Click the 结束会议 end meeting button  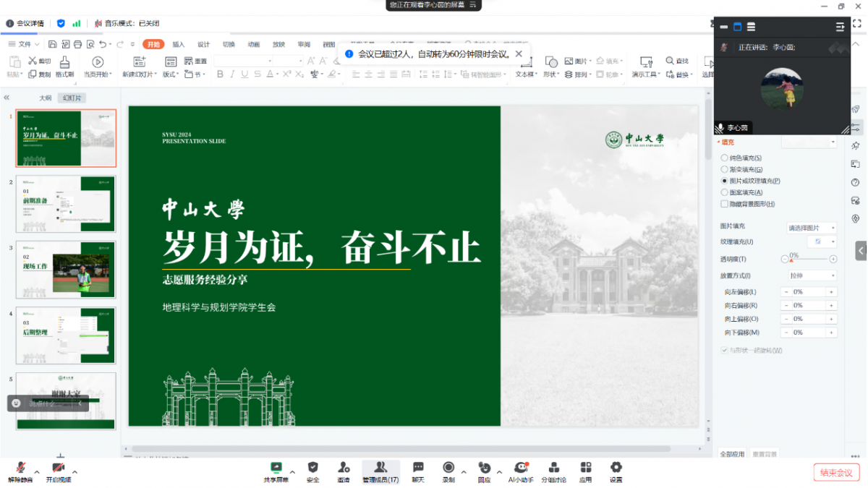pyautogui.click(x=835, y=472)
